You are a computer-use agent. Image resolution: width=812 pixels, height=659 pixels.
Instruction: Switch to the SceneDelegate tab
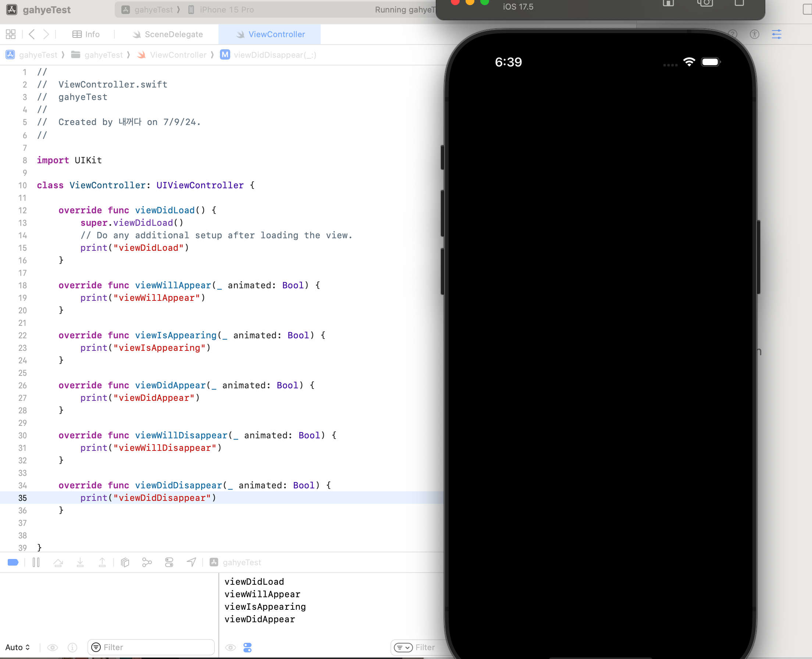click(x=167, y=34)
